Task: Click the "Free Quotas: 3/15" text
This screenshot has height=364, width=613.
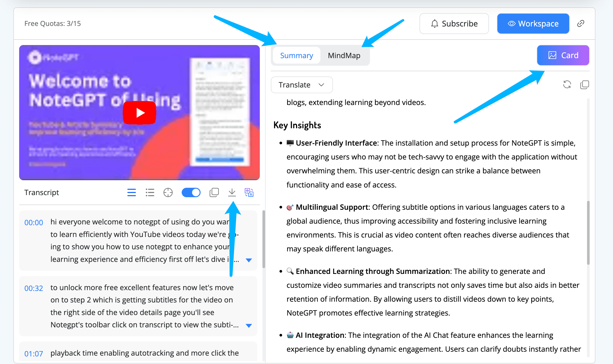Action: (52, 24)
